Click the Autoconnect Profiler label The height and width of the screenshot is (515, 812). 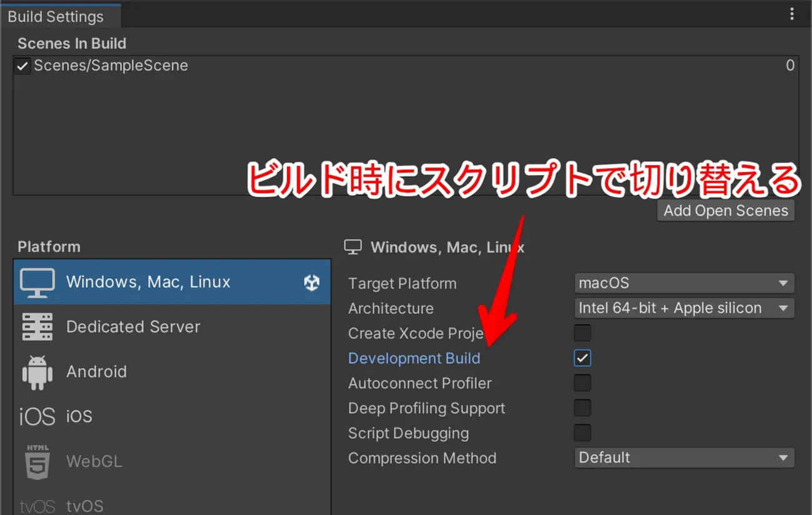click(x=419, y=383)
